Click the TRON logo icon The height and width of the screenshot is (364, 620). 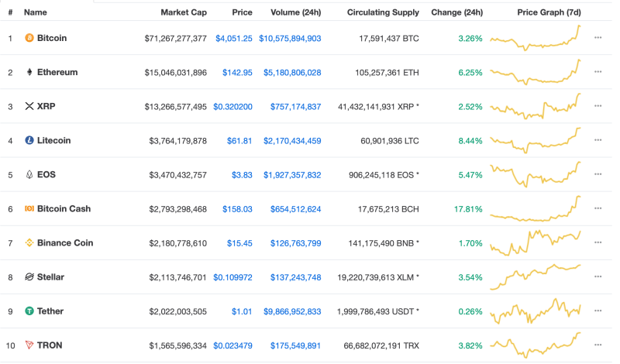(29, 345)
